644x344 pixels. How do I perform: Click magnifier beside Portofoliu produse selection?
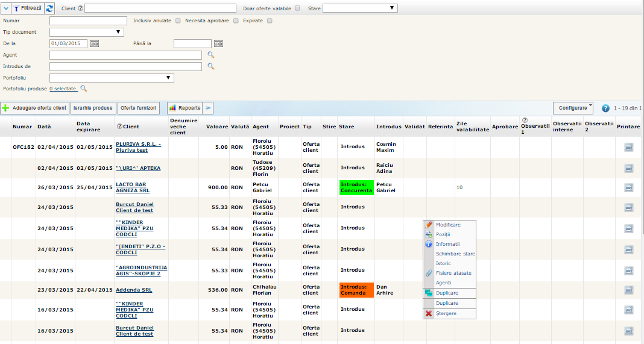coord(84,89)
